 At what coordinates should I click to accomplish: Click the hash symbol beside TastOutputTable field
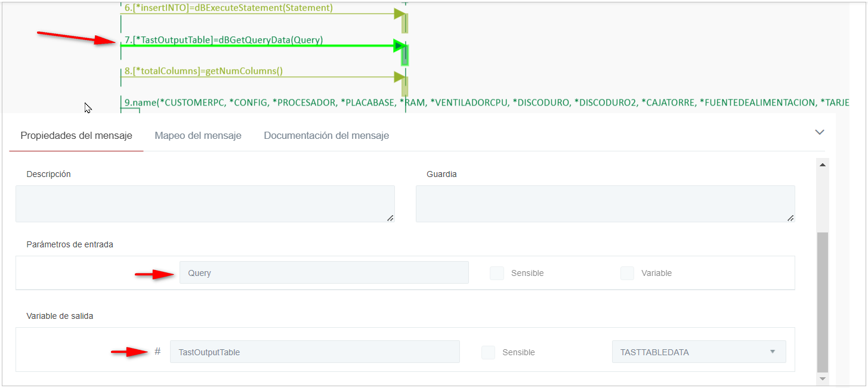point(157,352)
